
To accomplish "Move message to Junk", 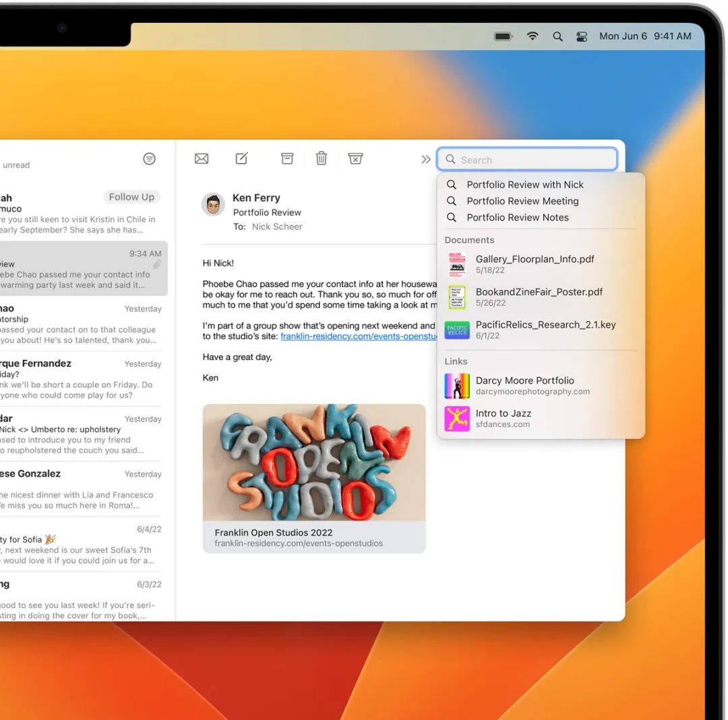I will (x=355, y=158).
